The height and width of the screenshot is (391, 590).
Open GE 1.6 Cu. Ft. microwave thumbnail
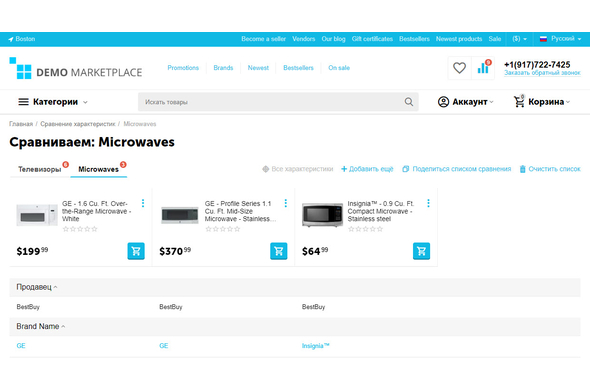[x=37, y=215]
